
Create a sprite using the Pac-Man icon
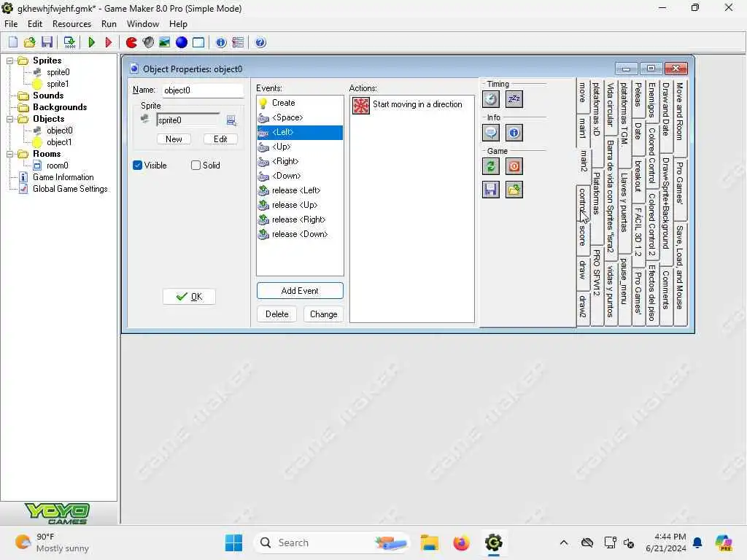tap(131, 42)
